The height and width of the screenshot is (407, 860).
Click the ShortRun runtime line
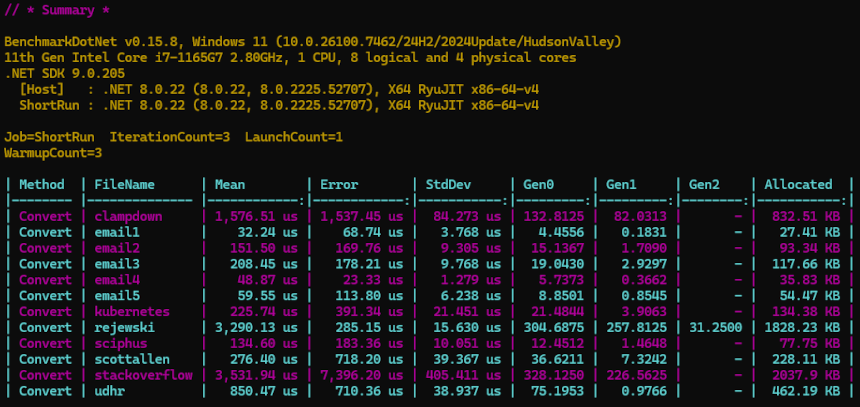coord(279,105)
